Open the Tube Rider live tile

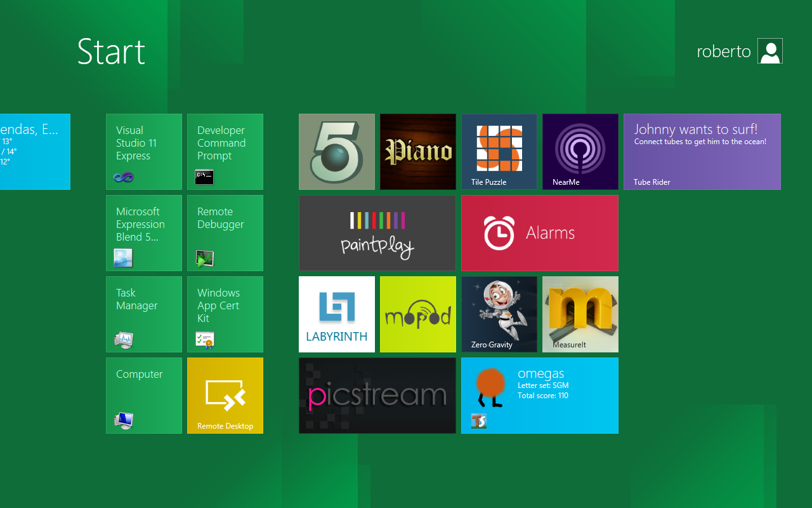point(702,152)
